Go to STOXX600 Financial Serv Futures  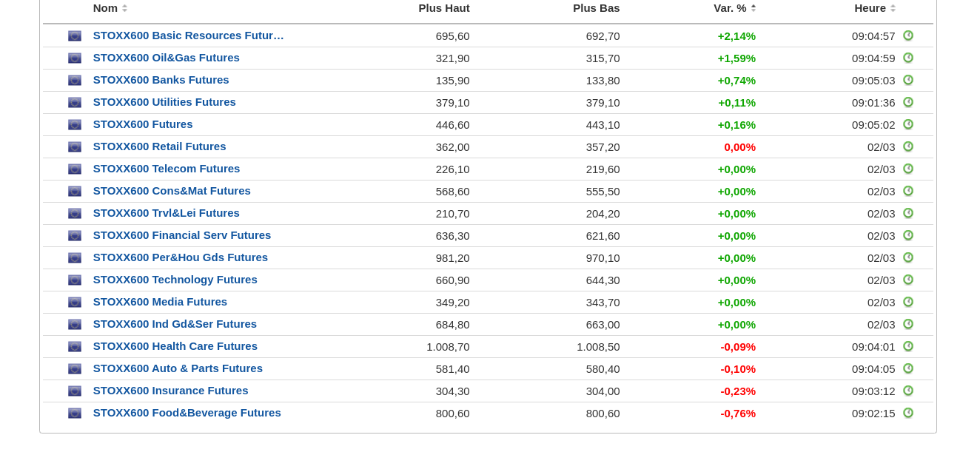tap(182, 235)
